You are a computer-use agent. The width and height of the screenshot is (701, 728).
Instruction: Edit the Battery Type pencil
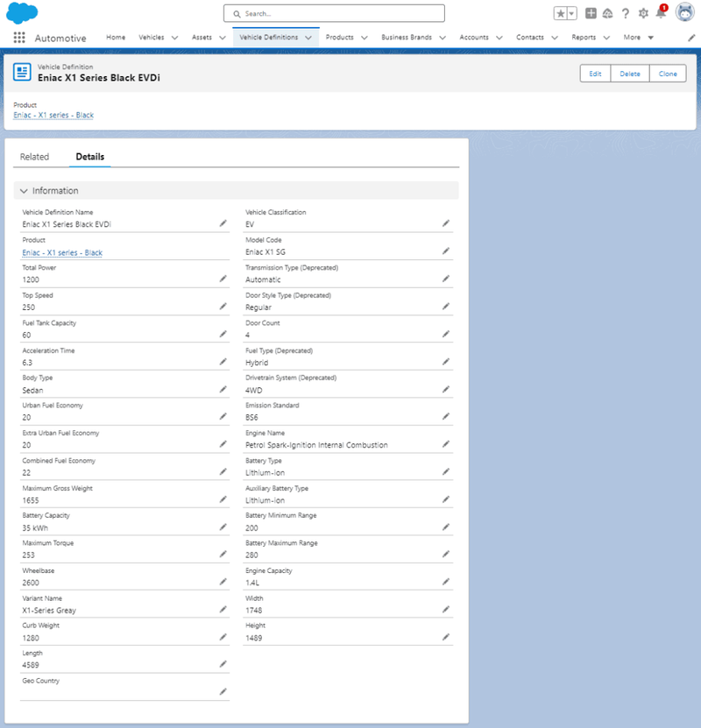coord(446,471)
